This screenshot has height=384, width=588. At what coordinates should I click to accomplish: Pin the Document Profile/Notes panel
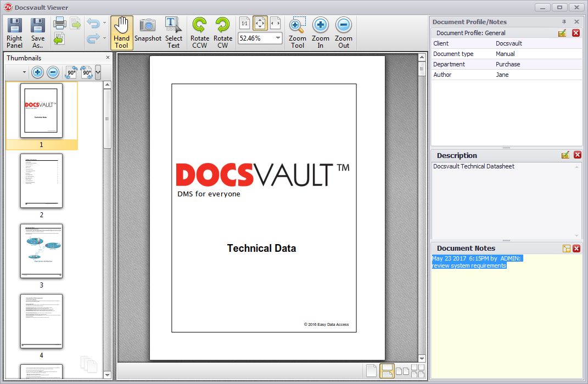tap(564, 22)
